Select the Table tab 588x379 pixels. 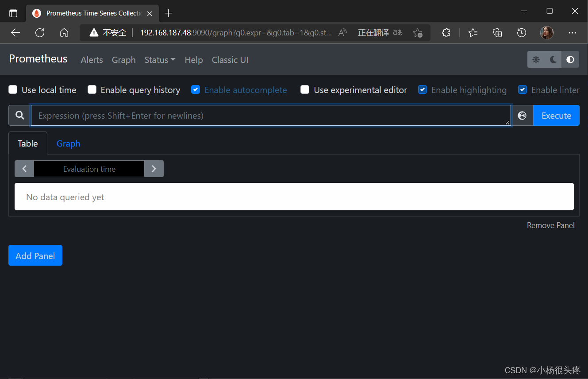[x=28, y=143]
